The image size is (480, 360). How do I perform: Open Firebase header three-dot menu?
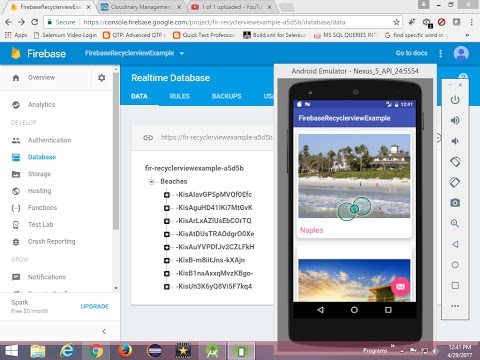441,53
